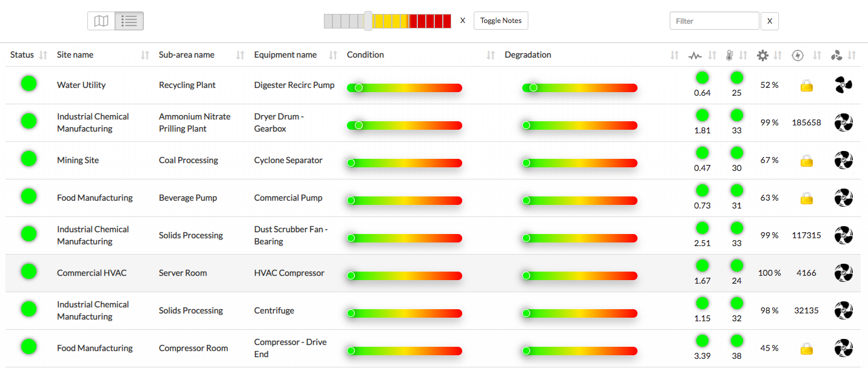Click the fan icon in HVAC Compressor row
The height and width of the screenshot is (368, 868).
tap(843, 273)
